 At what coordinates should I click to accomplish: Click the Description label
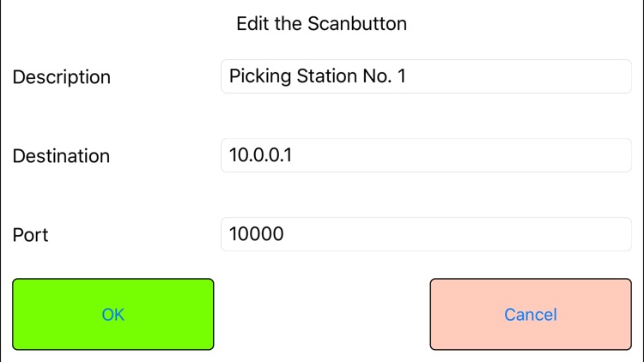point(62,77)
